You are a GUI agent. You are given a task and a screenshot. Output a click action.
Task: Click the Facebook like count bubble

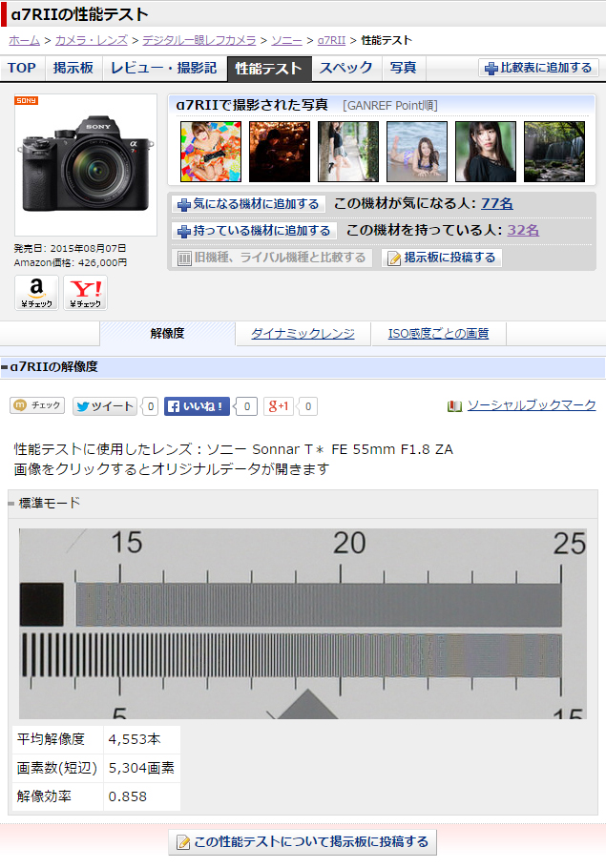pyautogui.click(x=246, y=407)
